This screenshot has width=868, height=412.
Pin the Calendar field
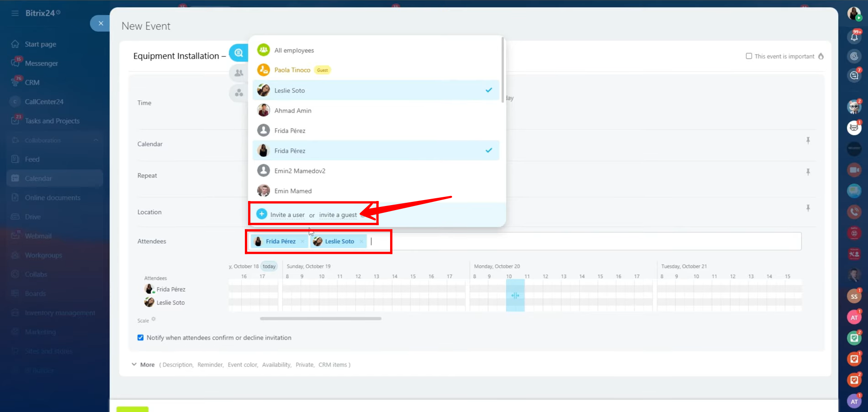click(x=808, y=141)
